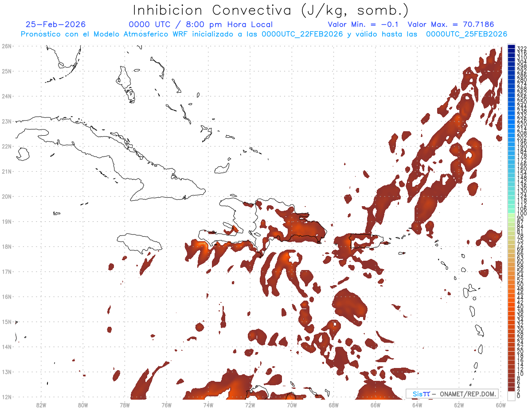Click the date '25-Feb-2026'
Screen dimensions: 532x411
pyautogui.click(x=56, y=24)
